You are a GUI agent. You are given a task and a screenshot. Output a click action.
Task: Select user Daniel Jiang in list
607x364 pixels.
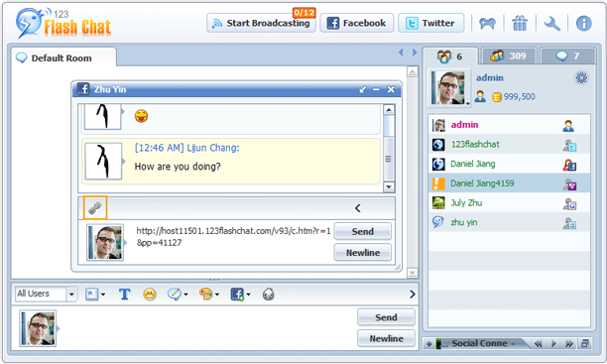pyautogui.click(x=509, y=164)
